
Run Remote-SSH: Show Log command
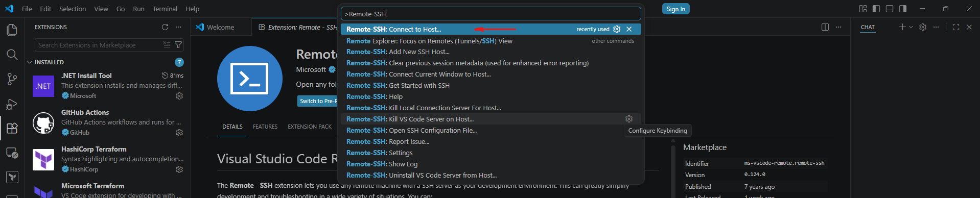click(x=491, y=164)
